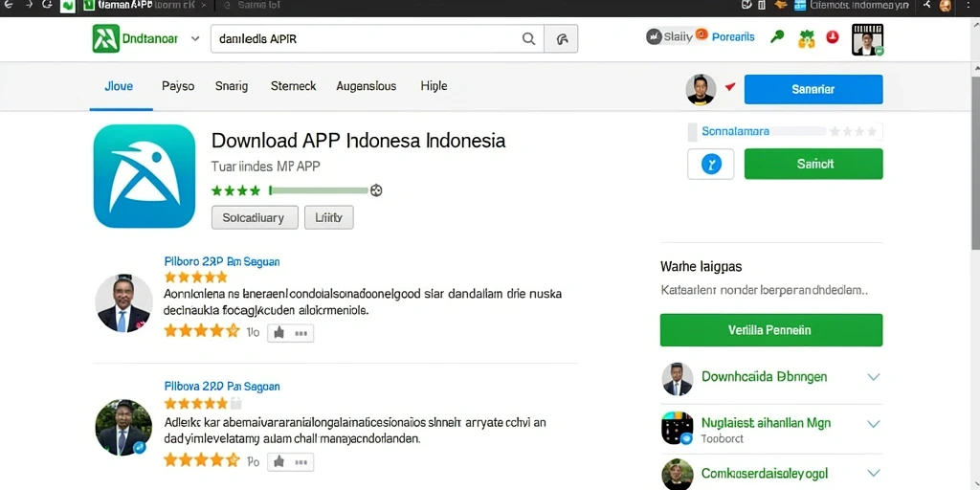The image size is (980, 490).
Task: Switch to the Stemeck tab
Action: tap(293, 86)
